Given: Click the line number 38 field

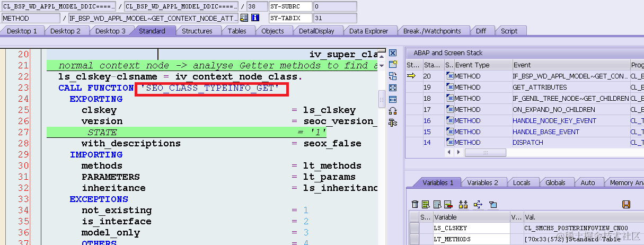Looking at the screenshot, I should 257,6.
